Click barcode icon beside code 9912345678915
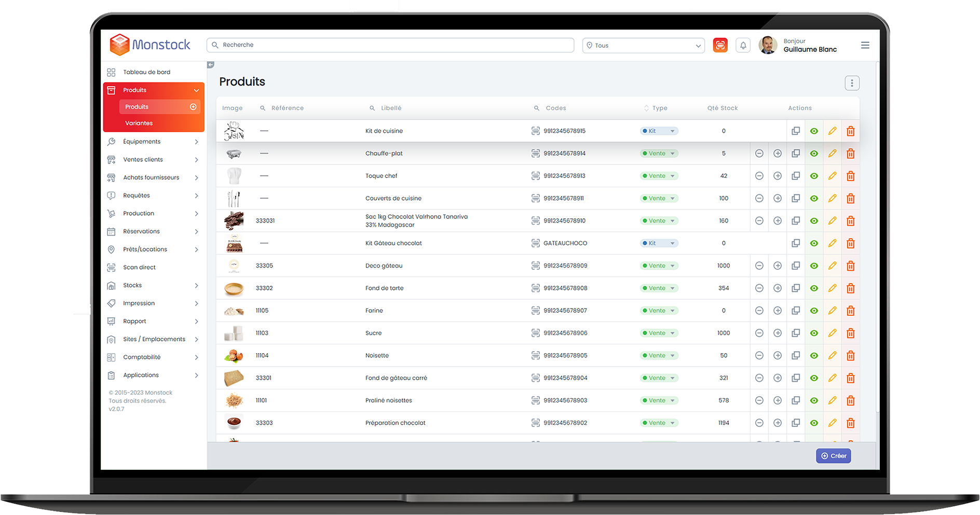Image resolution: width=980 pixels, height=515 pixels. pyautogui.click(x=535, y=131)
